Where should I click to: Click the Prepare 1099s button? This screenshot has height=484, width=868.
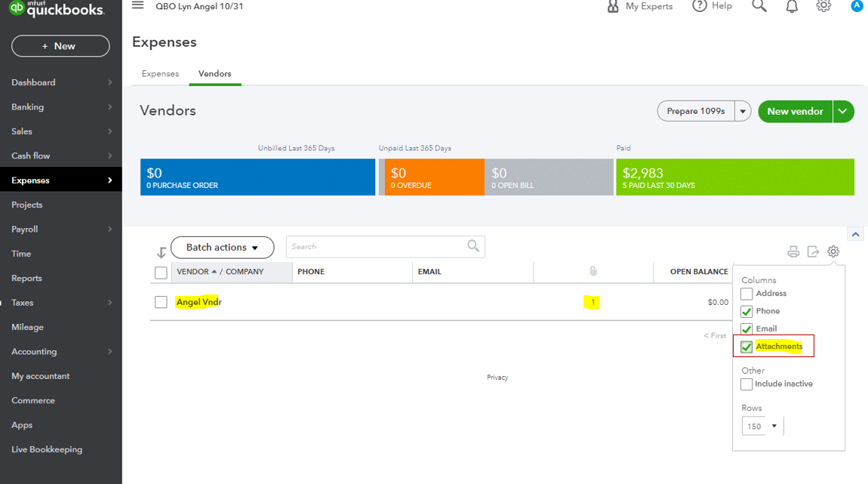point(696,111)
